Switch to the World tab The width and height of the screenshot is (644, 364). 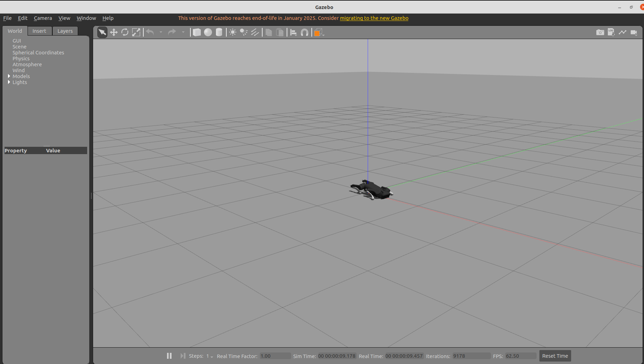[x=15, y=31]
